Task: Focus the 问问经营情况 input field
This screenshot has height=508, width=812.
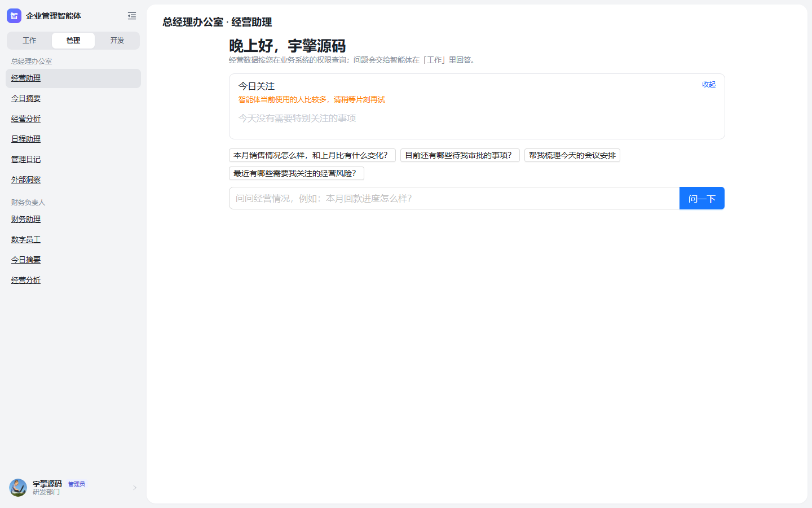Action: tap(454, 198)
